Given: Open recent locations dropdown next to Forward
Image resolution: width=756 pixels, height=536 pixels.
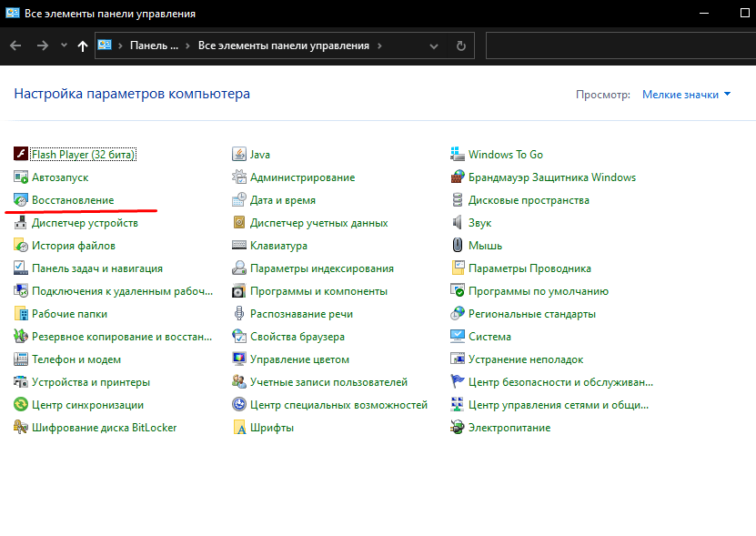Looking at the screenshot, I should 64,46.
